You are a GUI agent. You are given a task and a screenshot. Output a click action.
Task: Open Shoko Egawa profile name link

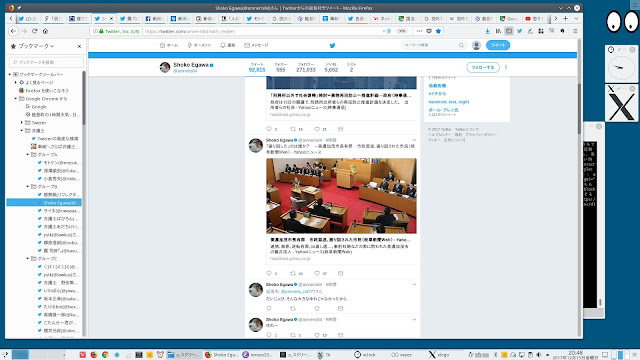[191, 65]
